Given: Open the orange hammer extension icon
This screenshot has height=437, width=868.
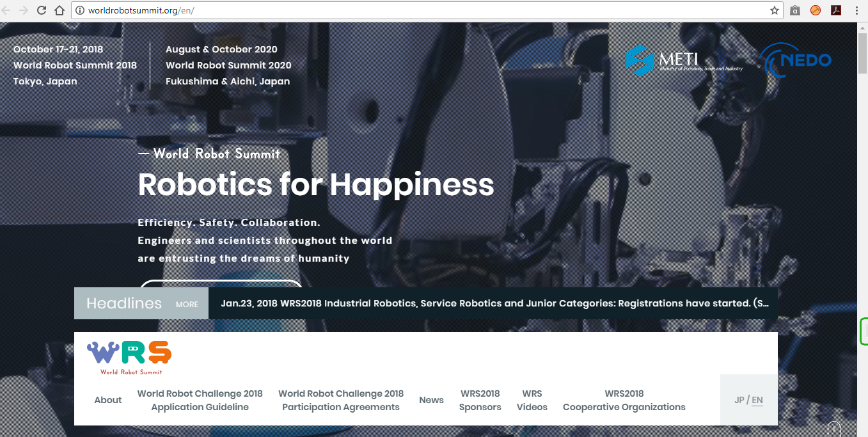Looking at the screenshot, I should [815, 10].
